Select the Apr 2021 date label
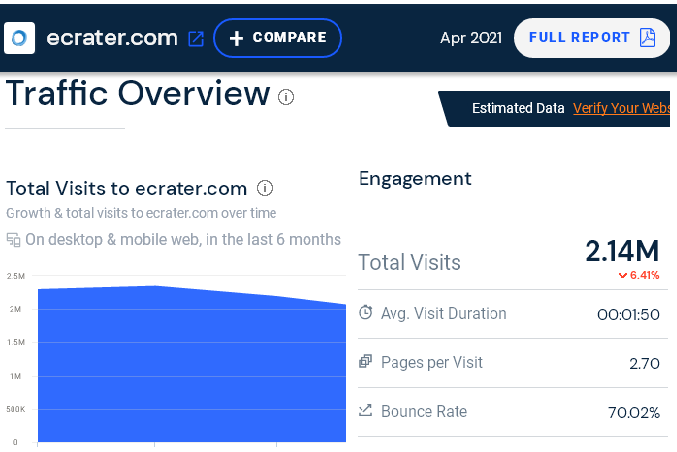677x452 pixels. 471,38
